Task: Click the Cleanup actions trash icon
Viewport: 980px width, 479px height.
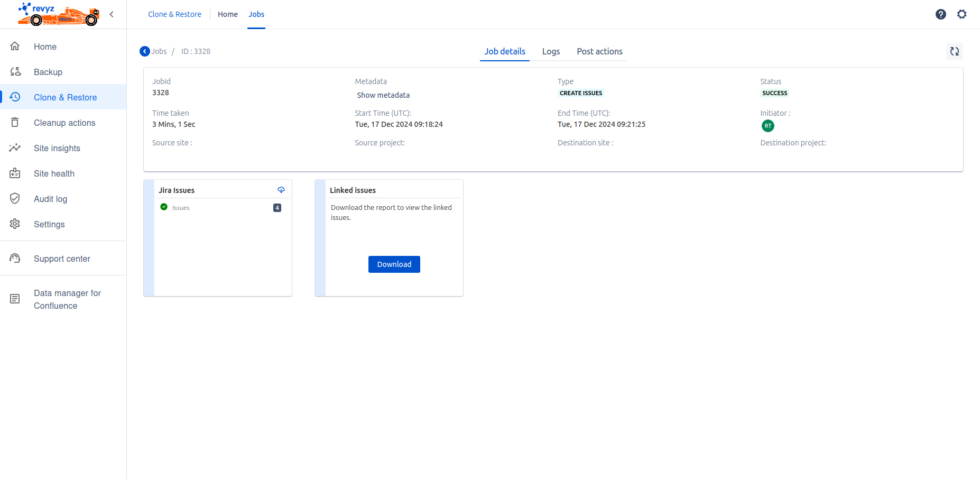Action: coord(15,123)
